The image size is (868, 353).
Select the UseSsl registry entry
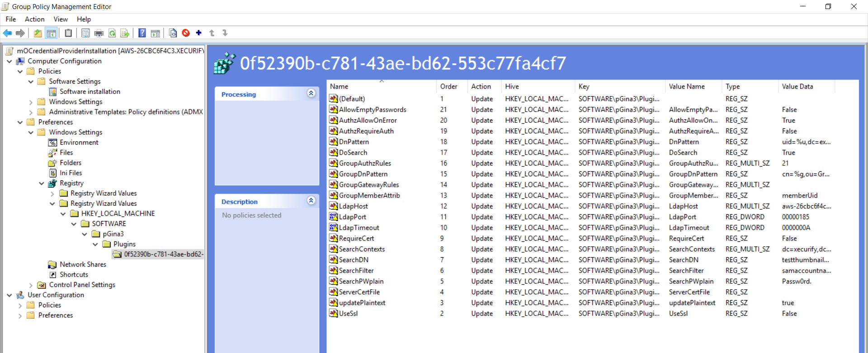[x=348, y=313]
